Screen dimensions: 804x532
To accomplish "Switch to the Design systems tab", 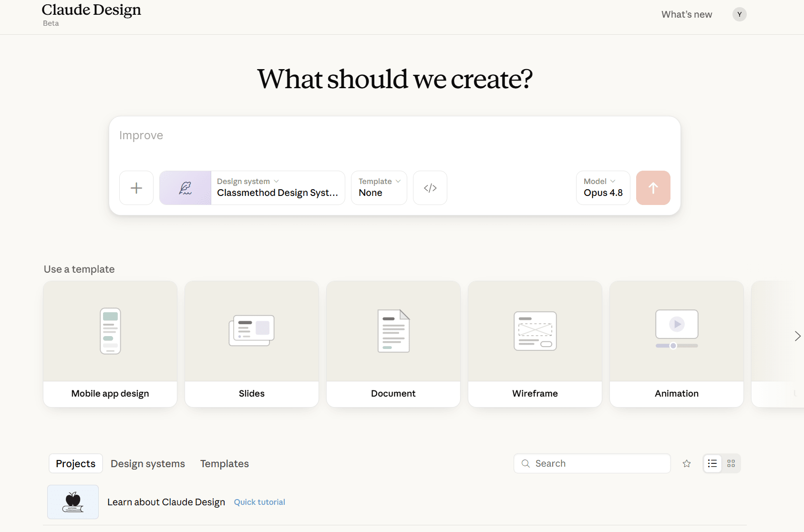I will pyautogui.click(x=148, y=463).
